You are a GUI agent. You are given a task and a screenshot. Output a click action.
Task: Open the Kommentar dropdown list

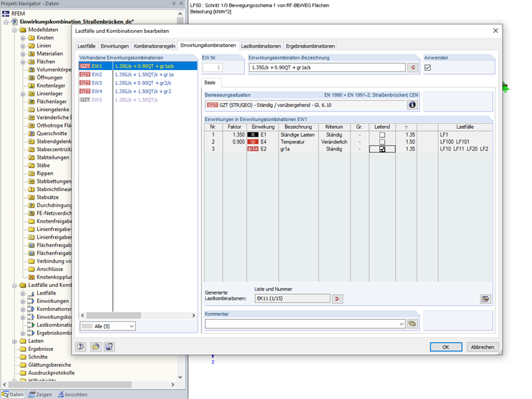click(x=402, y=323)
